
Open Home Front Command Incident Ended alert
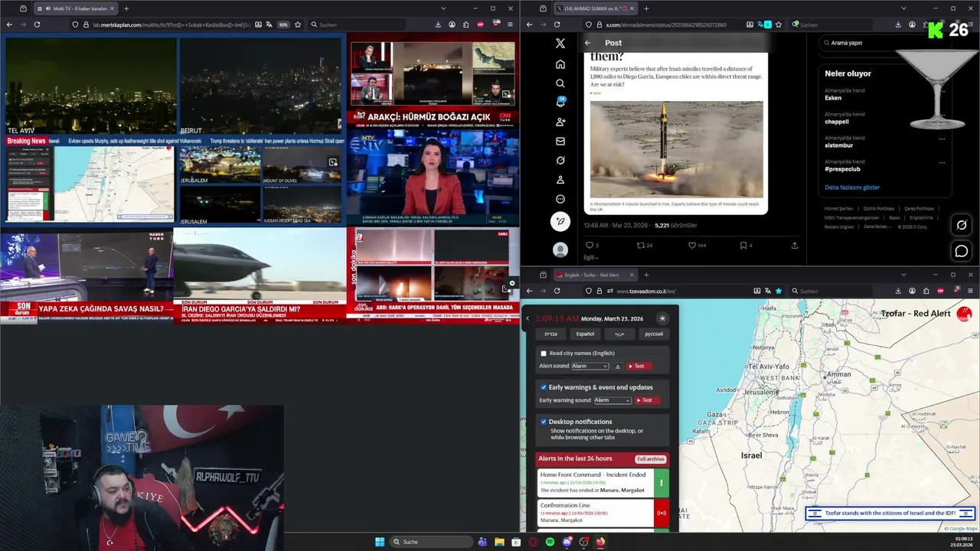point(603,482)
